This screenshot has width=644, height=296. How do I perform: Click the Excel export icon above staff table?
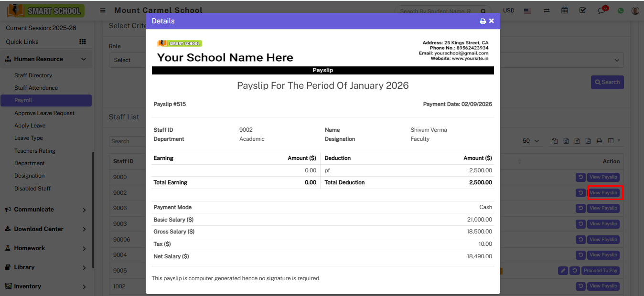pos(566,140)
